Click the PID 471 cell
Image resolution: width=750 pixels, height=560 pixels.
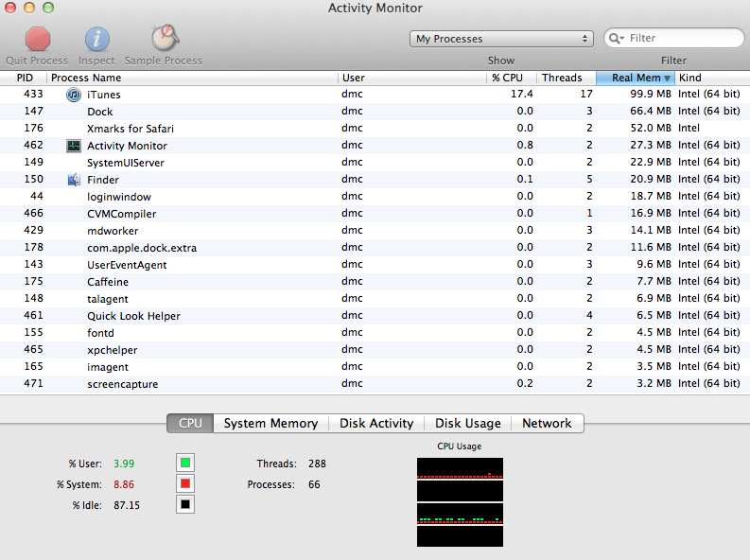[x=33, y=383]
